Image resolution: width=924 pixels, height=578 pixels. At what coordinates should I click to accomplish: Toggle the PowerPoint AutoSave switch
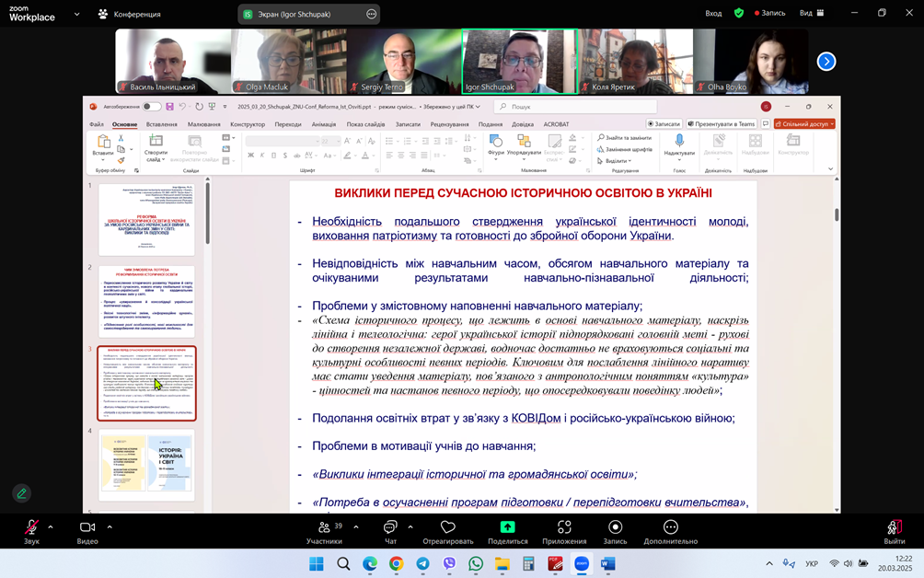pos(152,107)
